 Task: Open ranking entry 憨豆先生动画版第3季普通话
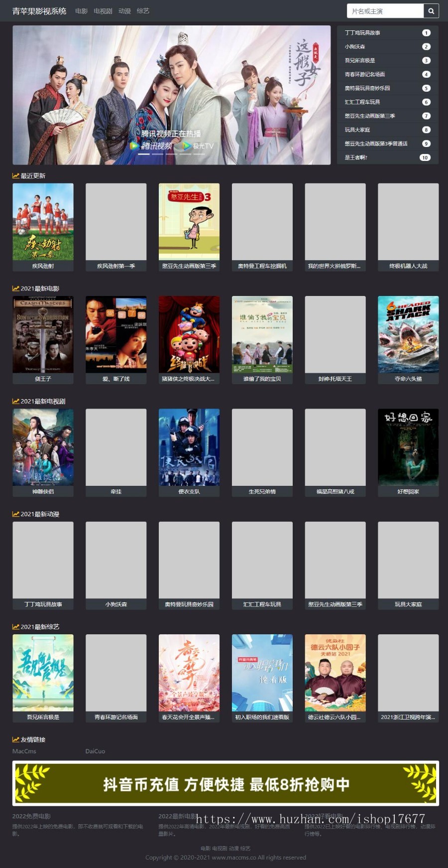(x=376, y=144)
